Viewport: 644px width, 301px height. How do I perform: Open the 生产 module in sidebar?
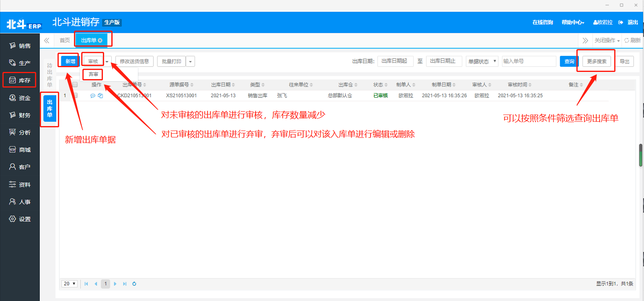click(x=20, y=63)
